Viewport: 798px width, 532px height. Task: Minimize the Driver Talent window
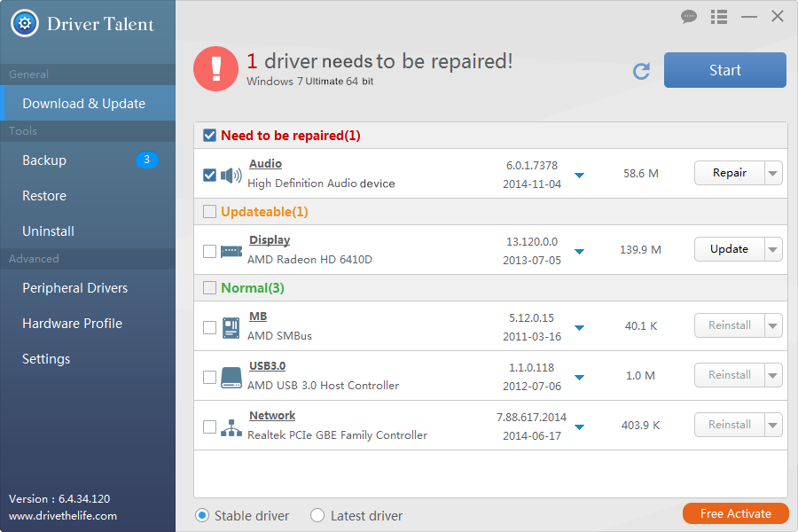[x=748, y=17]
